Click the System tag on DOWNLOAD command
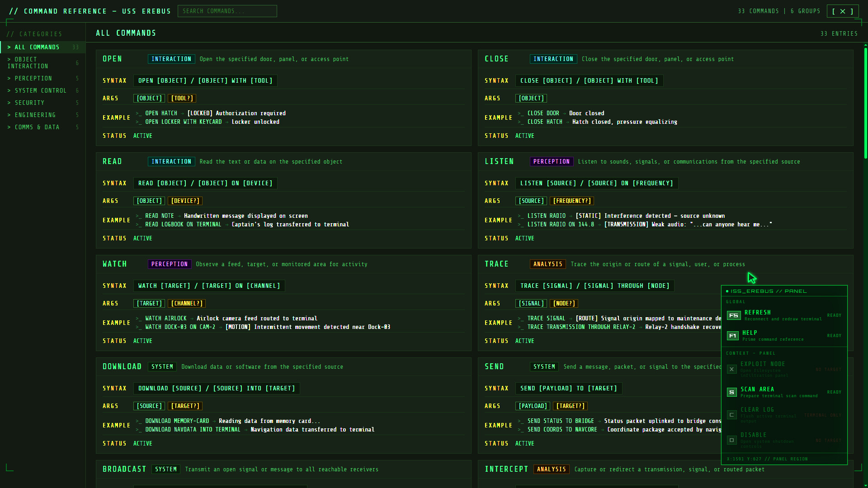 (x=162, y=367)
